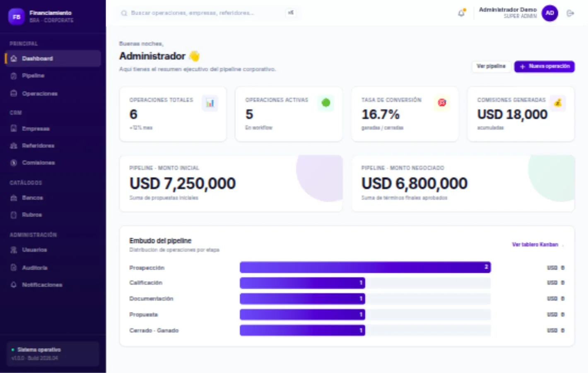Select Comisiones menu entry

pos(53,162)
